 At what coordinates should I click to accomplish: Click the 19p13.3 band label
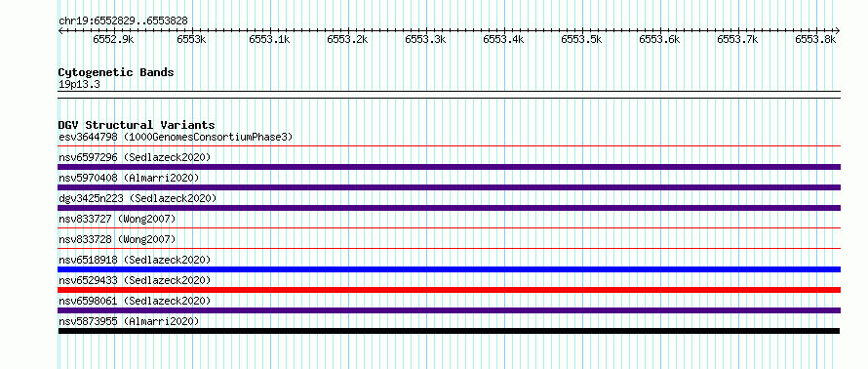(x=79, y=85)
